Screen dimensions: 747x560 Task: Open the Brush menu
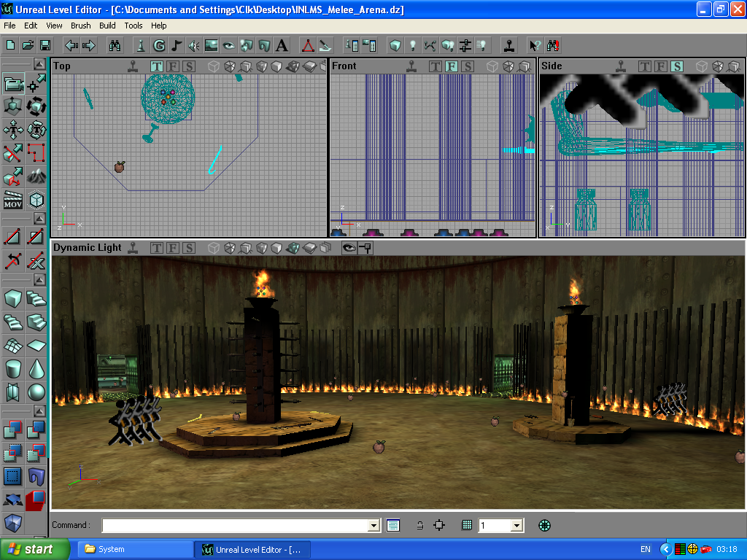point(81,26)
